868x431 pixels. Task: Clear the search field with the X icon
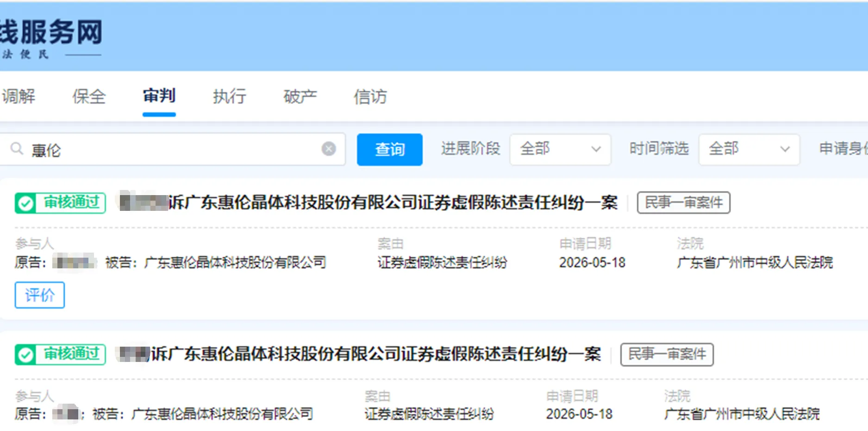329,149
